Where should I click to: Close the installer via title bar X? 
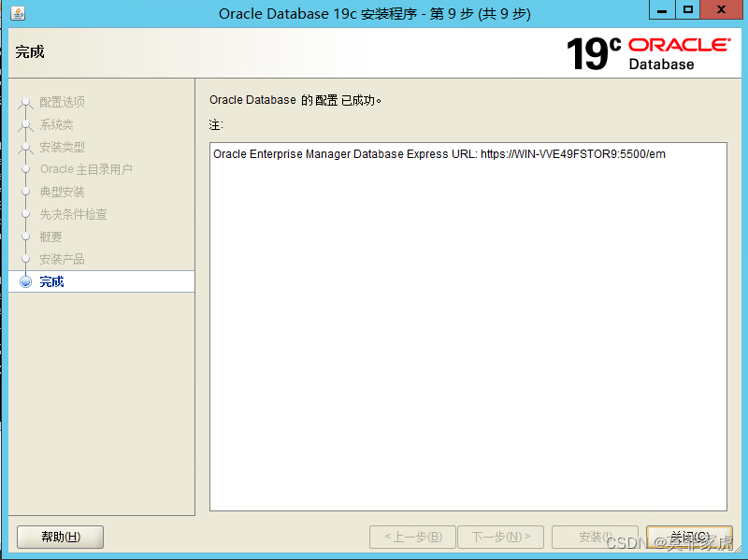click(721, 10)
